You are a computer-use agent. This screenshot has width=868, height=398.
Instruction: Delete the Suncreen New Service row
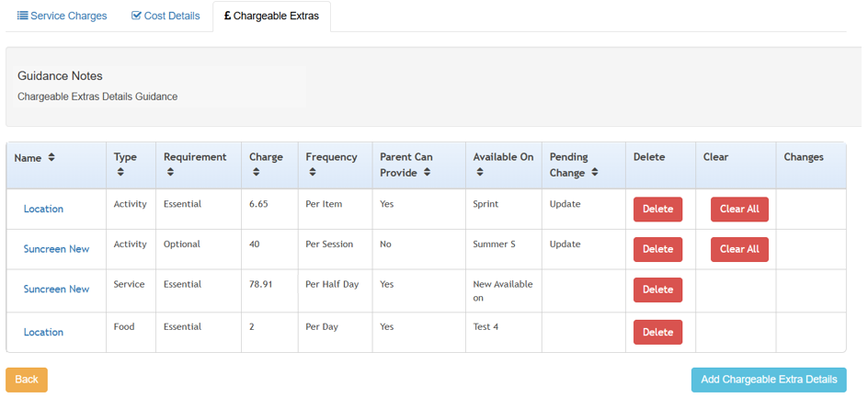click(x=657, y=290)
